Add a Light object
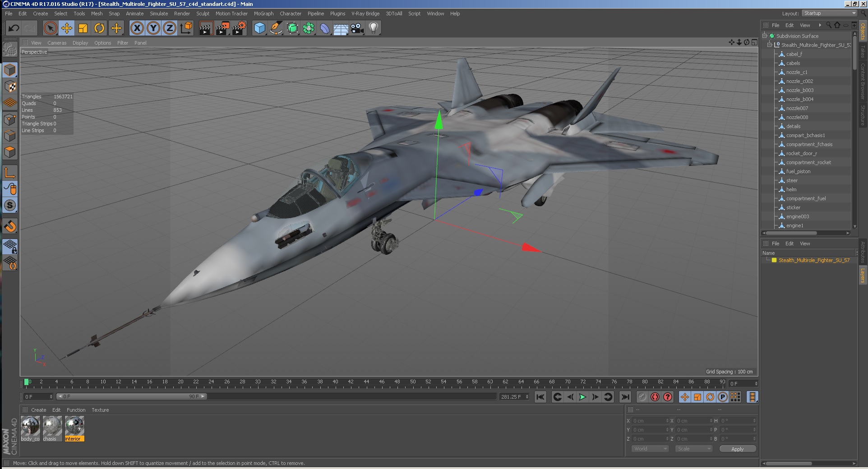 pos(374,28)
